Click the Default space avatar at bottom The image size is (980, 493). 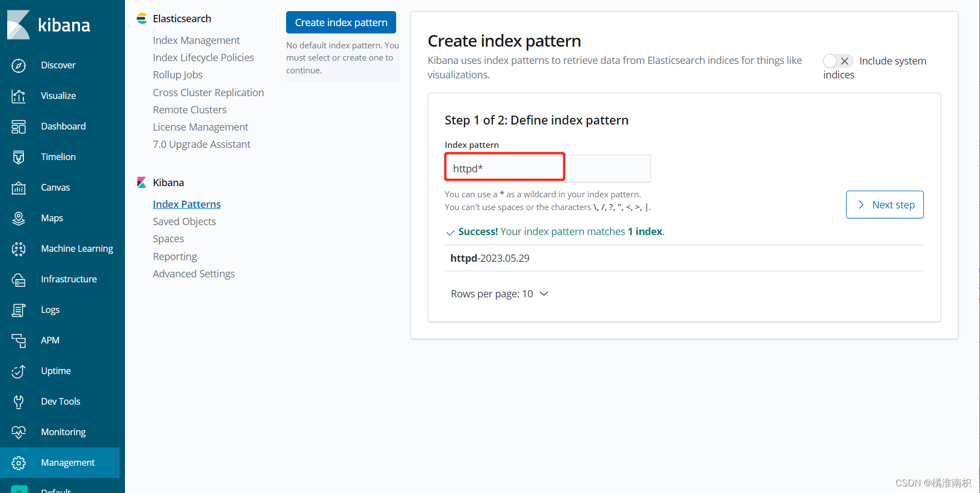19,489
